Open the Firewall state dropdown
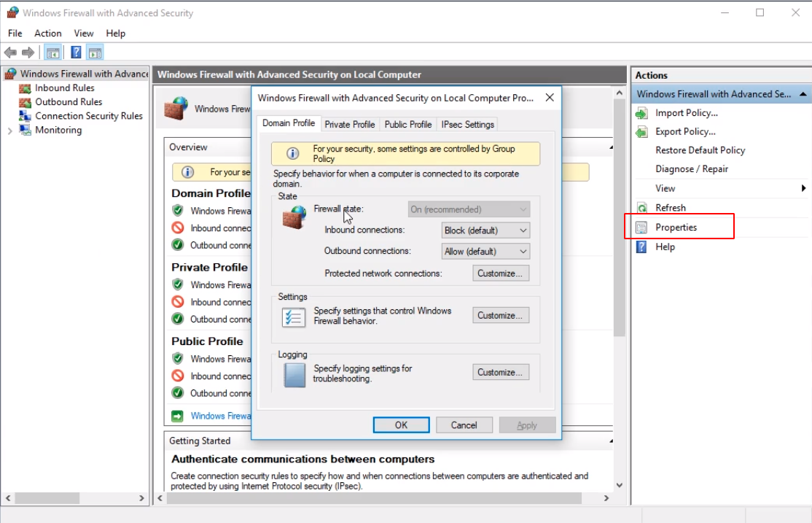Screen dimensions: 812x523 pyautogui.click(x=469, y=209)
